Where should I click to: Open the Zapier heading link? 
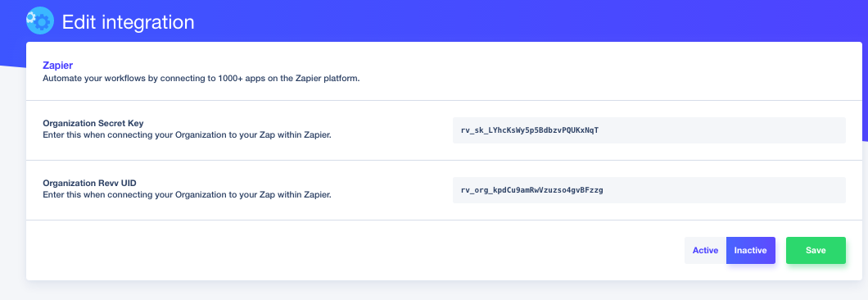pos(57,66)
